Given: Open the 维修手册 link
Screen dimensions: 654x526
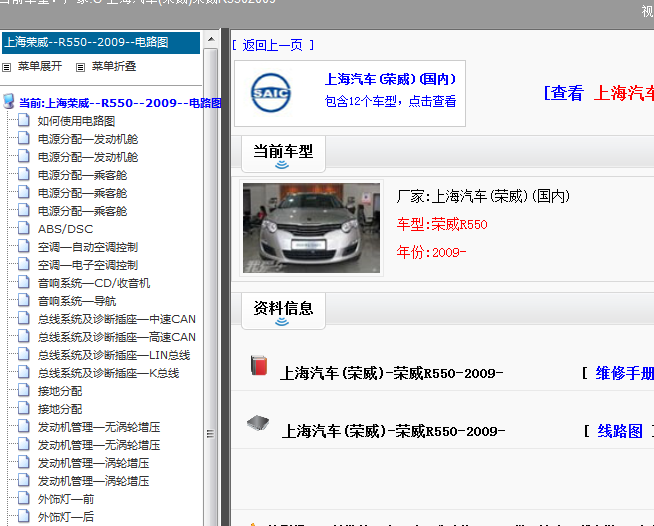Looking at the screenshot, I should point(624,373).
